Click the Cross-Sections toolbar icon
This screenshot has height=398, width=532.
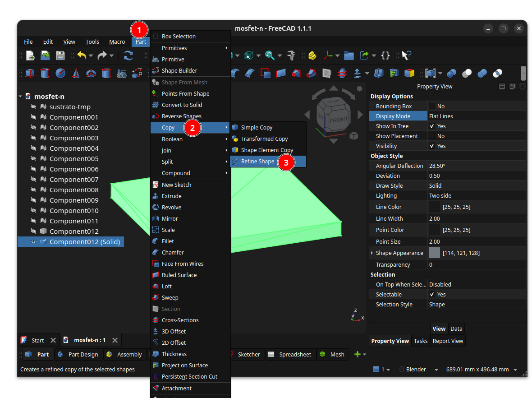(342, 73)
